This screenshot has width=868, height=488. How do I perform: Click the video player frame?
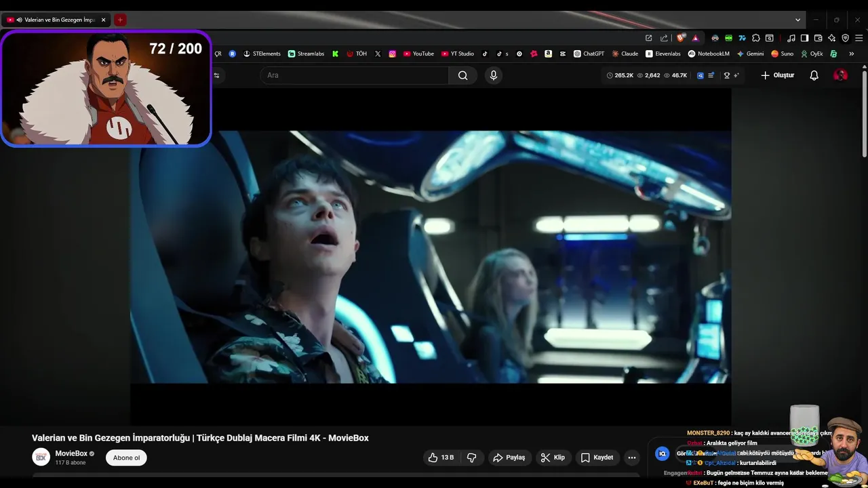(x=431, y=257)
